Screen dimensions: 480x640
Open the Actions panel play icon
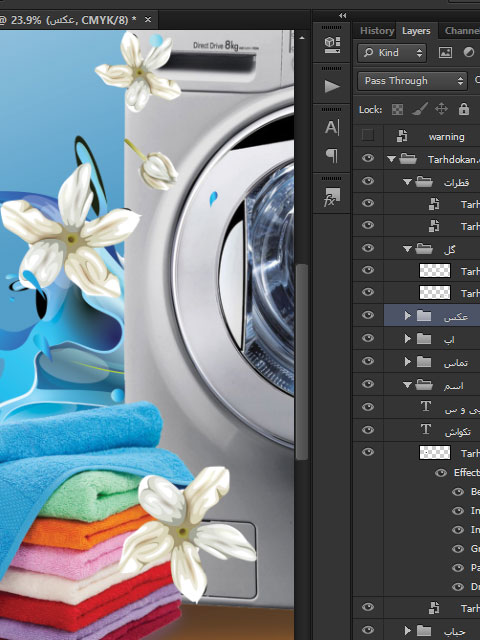coord(332,86)
